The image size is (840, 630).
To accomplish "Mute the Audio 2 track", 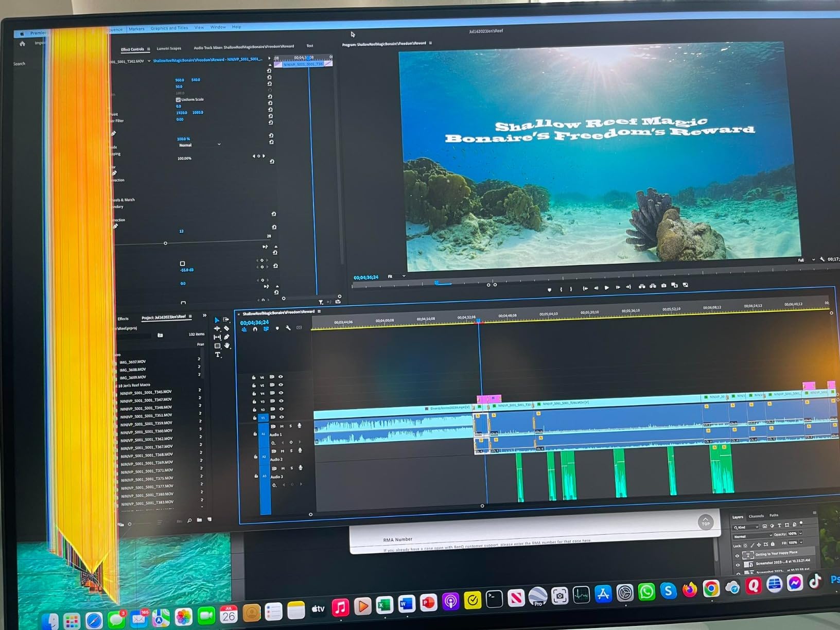I will [282, 451].
